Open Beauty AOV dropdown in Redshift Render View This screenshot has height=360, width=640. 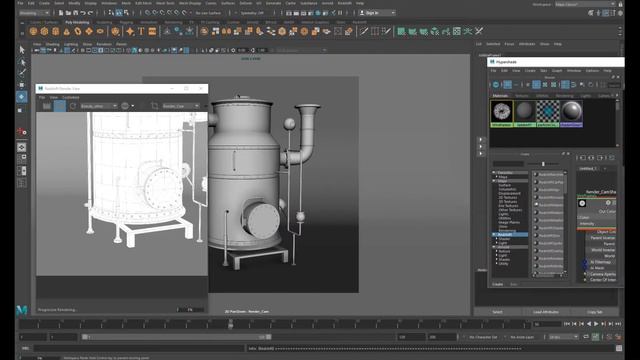tap(98, 106)
